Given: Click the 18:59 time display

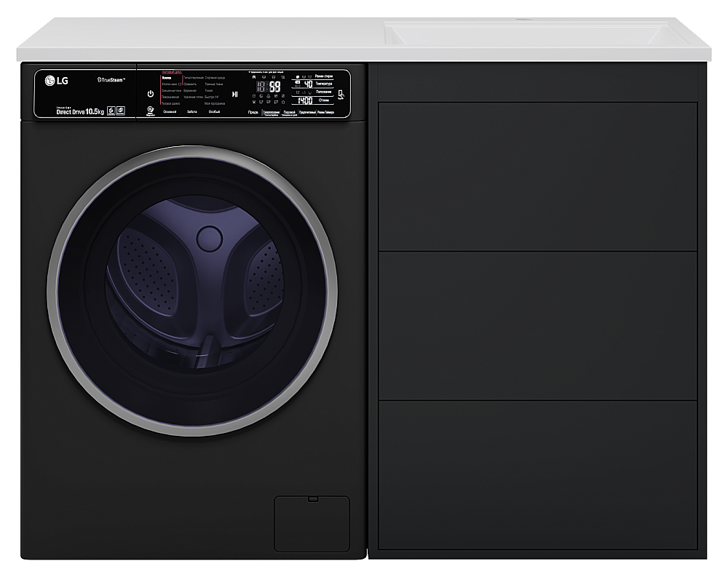Looking at the screenshot, I should click(x=269, y=87).
